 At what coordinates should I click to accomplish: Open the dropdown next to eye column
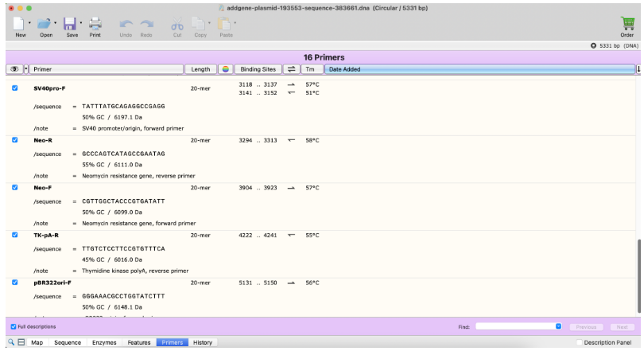pyautogui.click(x=26, y=69)
